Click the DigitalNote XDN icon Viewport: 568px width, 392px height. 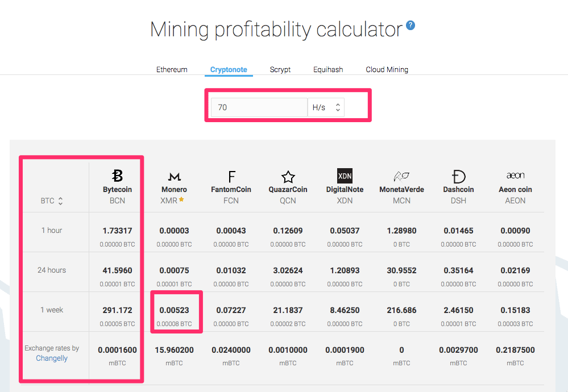coord(345,176)
